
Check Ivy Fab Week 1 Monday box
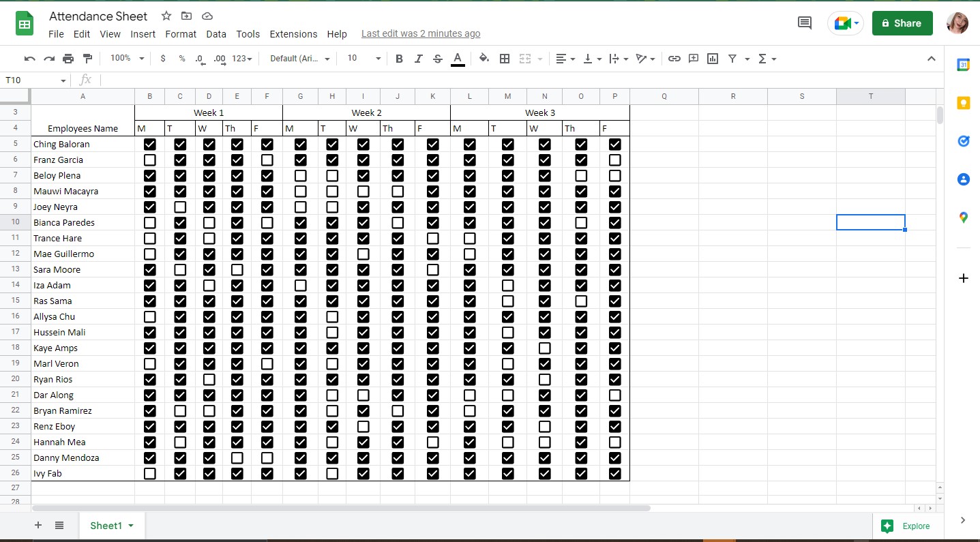[x=150, y=474]
